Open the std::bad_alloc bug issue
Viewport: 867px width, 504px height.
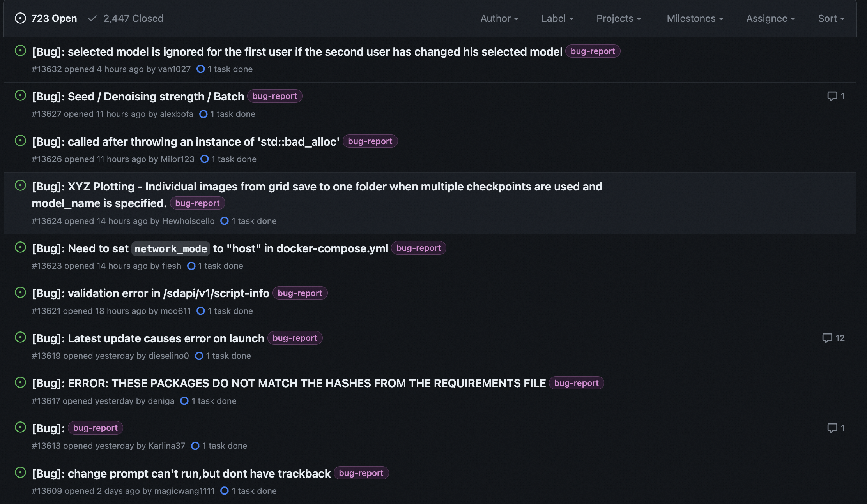[186, 142]
